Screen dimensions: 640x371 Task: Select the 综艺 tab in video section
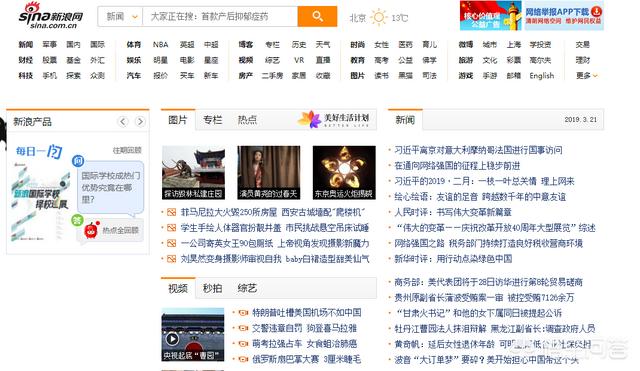247,289
